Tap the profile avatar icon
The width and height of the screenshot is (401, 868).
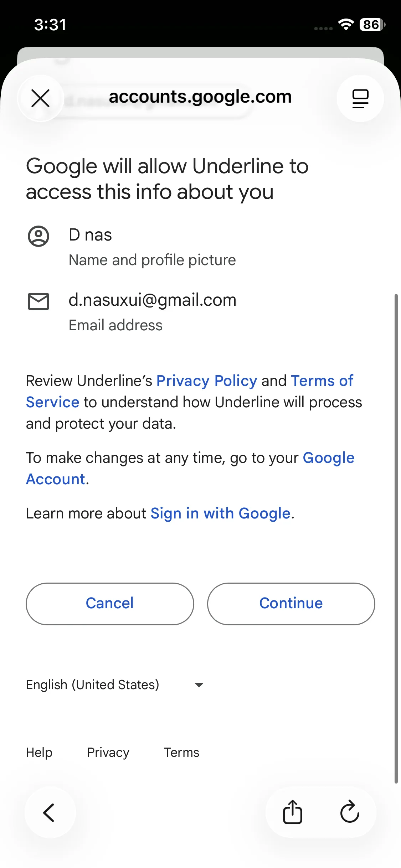(x=38, y=236)
